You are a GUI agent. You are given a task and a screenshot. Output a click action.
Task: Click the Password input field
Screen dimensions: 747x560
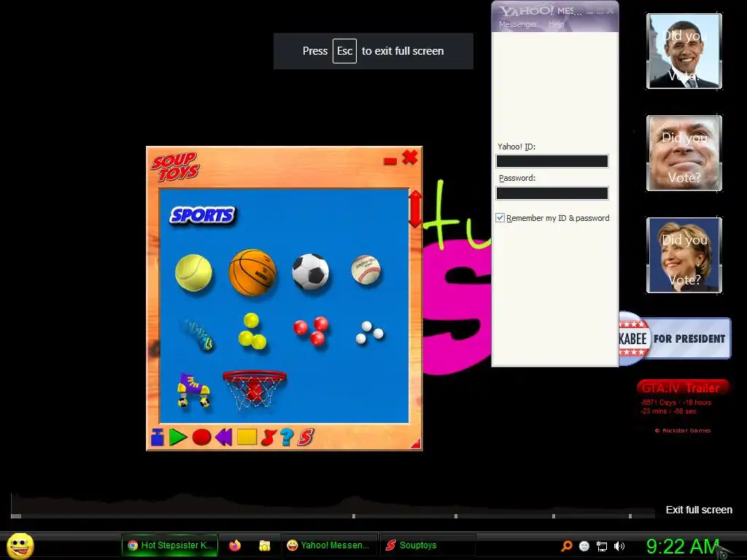click(552, 192)
